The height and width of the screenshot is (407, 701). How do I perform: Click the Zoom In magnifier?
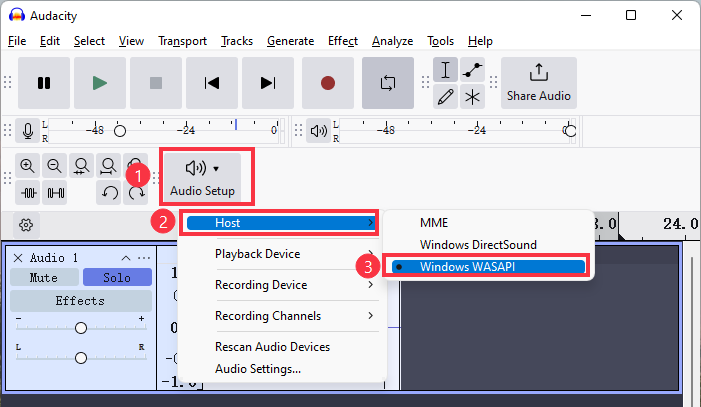coord(27,165)
